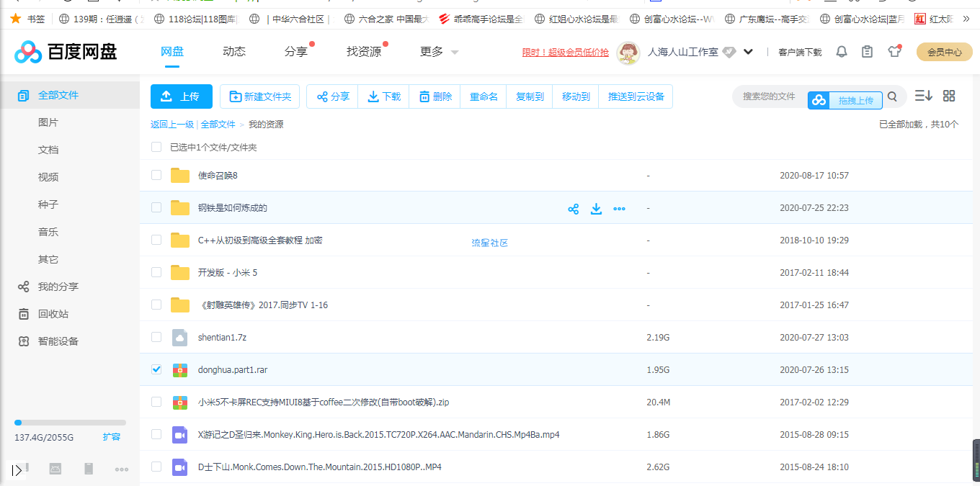Viewport: 980px width, 486px height.
Task: Click the phone client icon in sidebar footer
Action: 89,469
